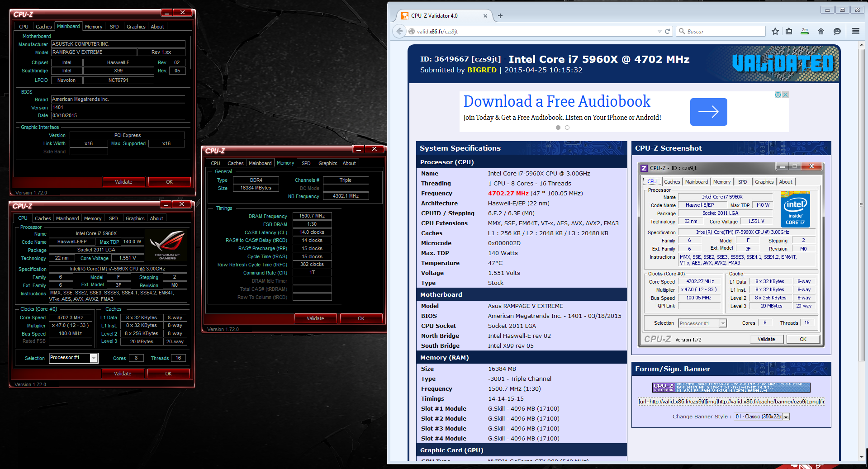Click the scrollbar down arrow in browser

pyautogui.click(x=862, y=457)
